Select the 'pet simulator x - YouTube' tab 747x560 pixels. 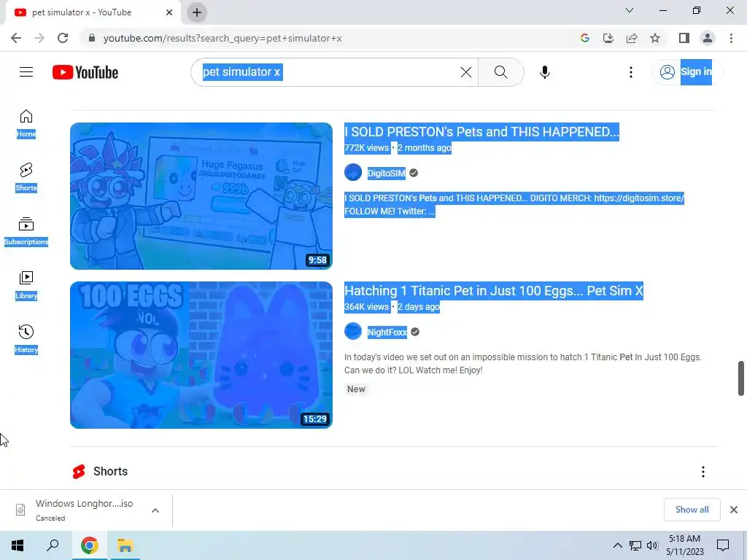pos(93,12)
